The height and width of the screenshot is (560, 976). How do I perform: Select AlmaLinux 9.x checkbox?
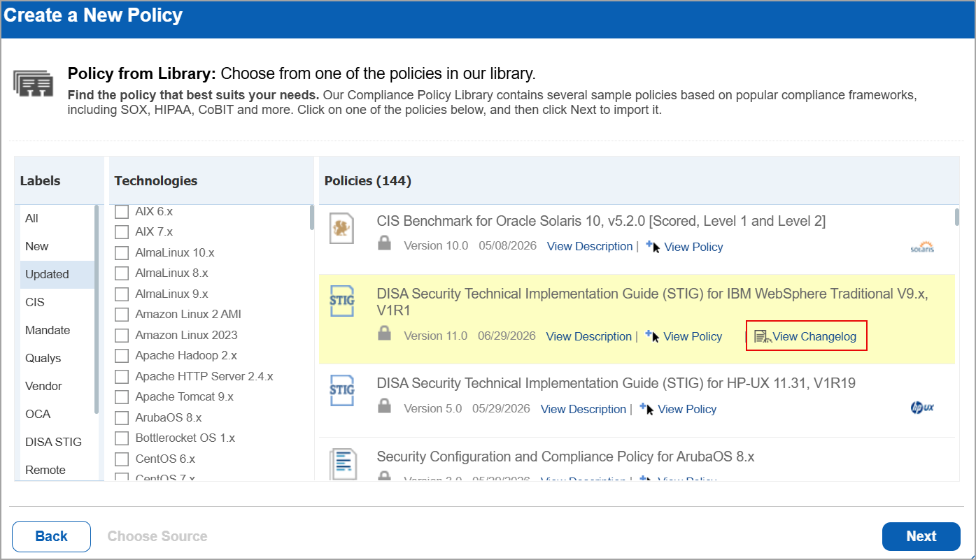tap(122, 294)
